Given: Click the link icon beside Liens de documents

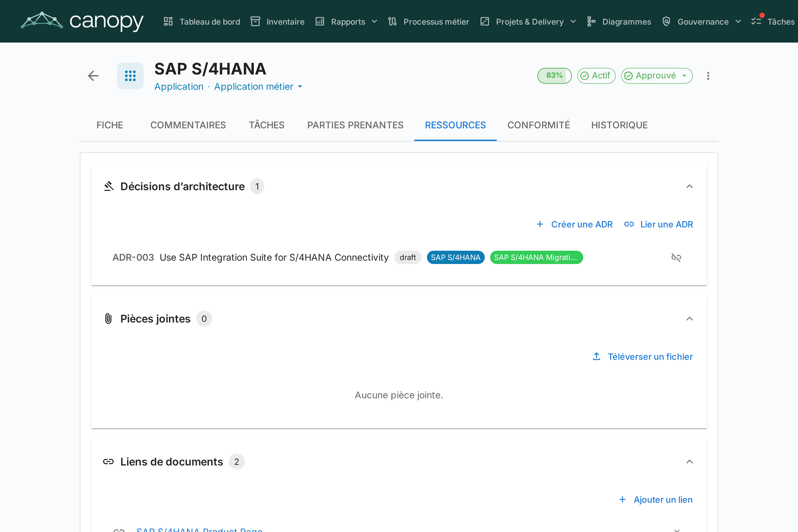Looking at the screenshot, I should (x=109, y=462).
